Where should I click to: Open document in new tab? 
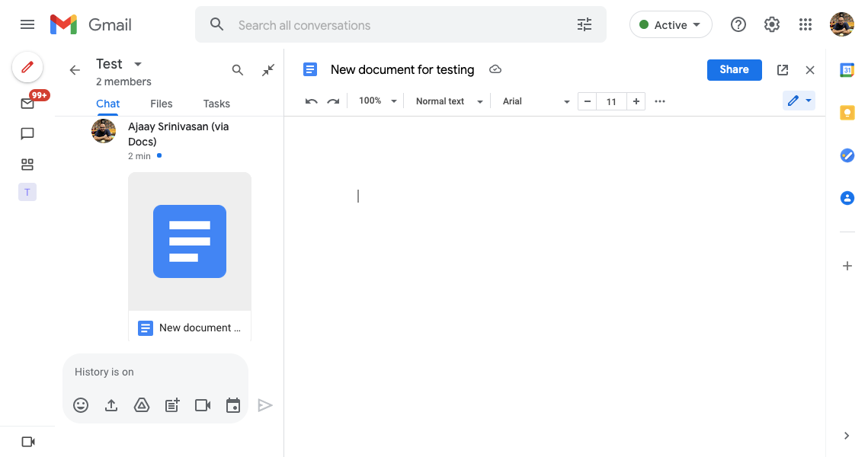[783, 70]
